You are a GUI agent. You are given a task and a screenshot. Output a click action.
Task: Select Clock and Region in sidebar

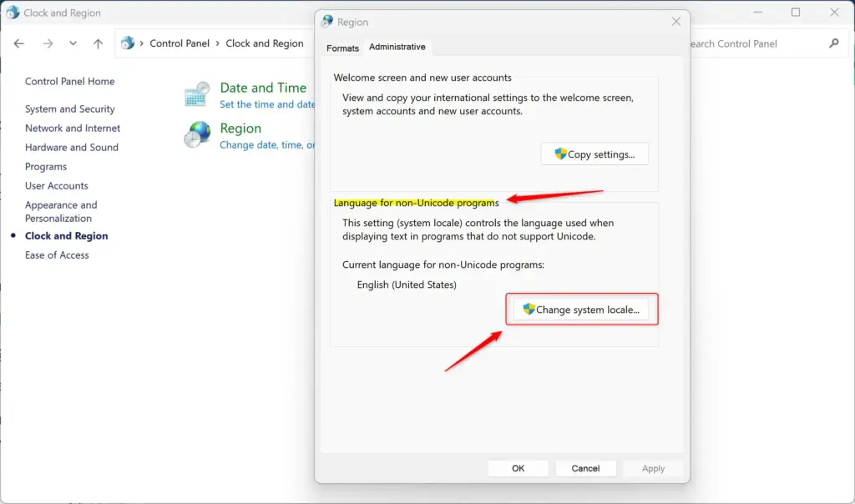67,235
